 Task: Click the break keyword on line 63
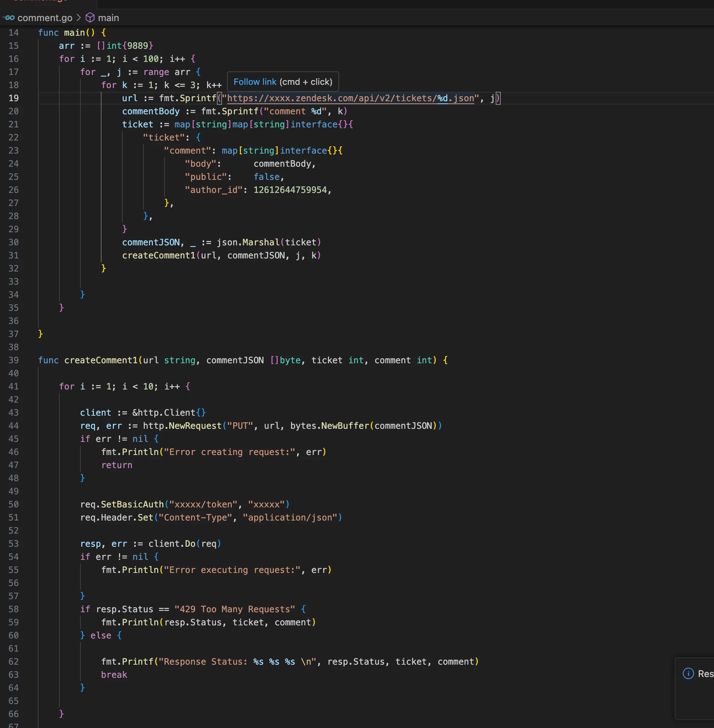click(x=114, y=675)
